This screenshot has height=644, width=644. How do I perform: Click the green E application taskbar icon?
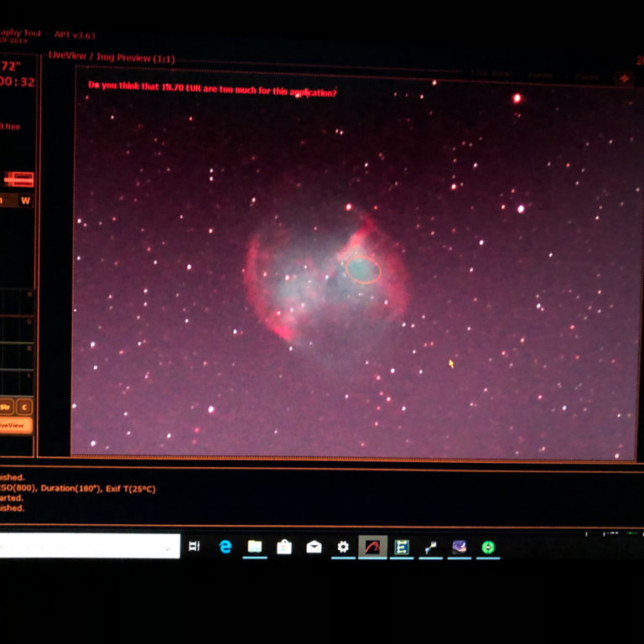(402, 547)
